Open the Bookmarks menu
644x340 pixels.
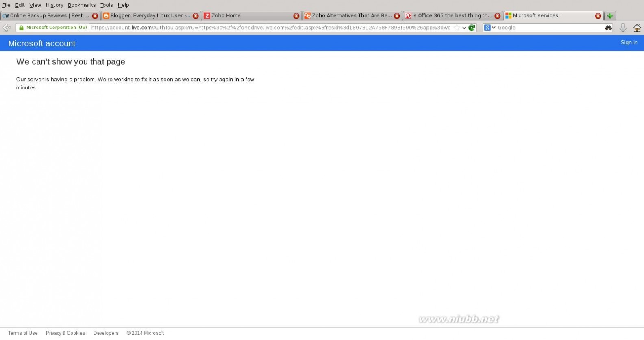pyautogui.click(x=82, y=5)
